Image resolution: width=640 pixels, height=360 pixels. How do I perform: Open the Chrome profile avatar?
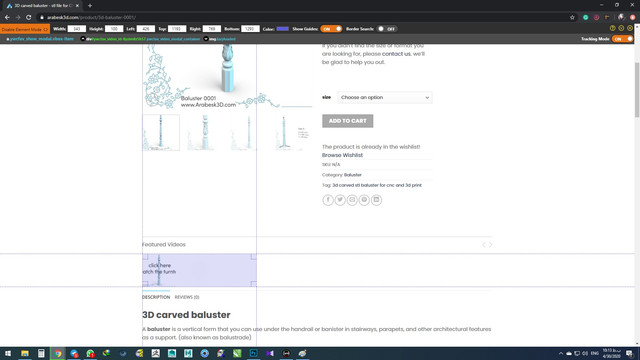(621, 17)
